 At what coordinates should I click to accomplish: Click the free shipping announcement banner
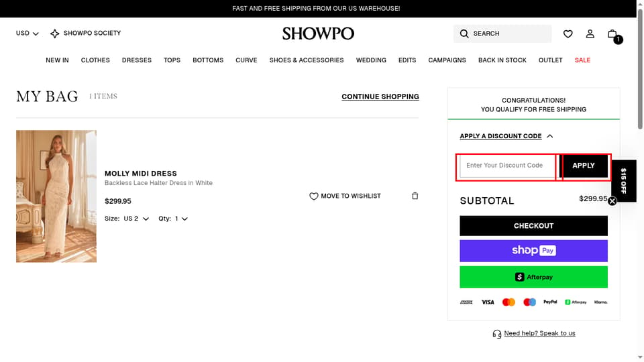(316, 8)
